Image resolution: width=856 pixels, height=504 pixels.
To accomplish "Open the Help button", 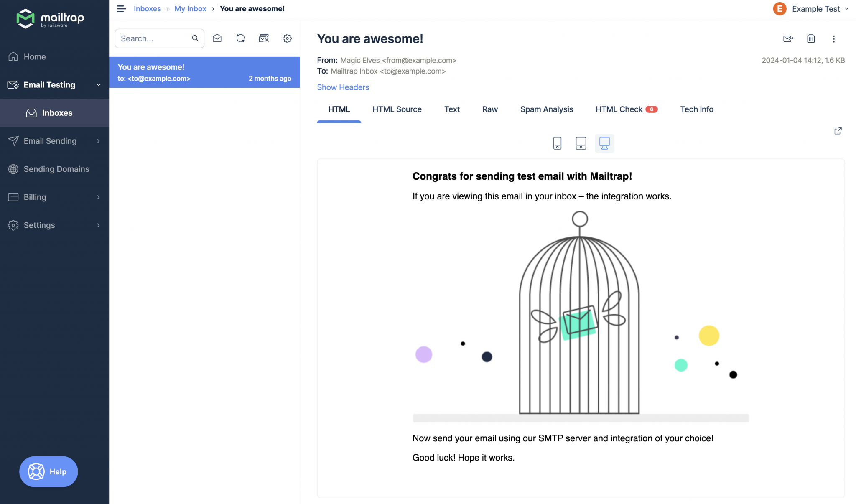I will [48, 471].
